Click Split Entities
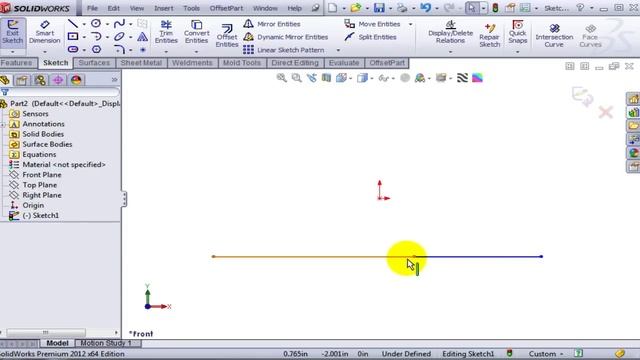The image size is (640, 360). coord(370,37)
